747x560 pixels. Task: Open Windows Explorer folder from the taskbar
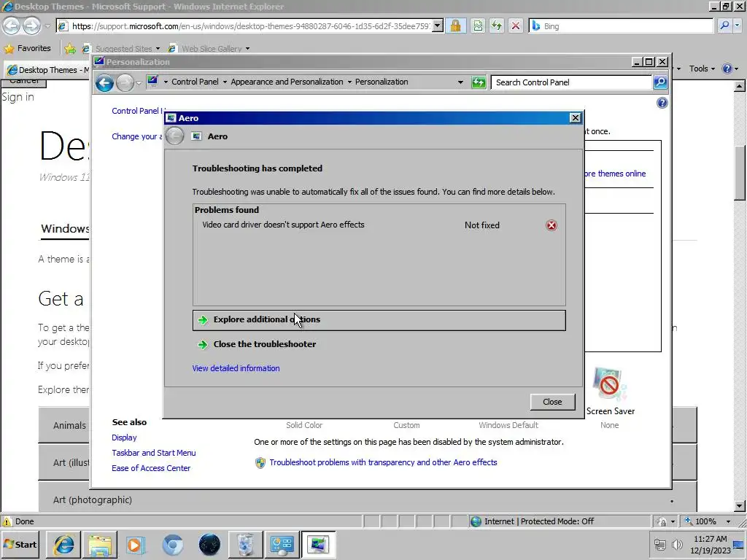pyautogui.click(x=100, y=544)
